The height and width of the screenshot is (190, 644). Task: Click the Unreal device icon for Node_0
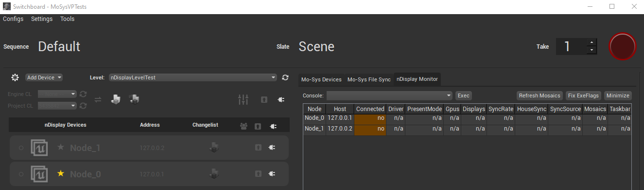coord(39,174)
